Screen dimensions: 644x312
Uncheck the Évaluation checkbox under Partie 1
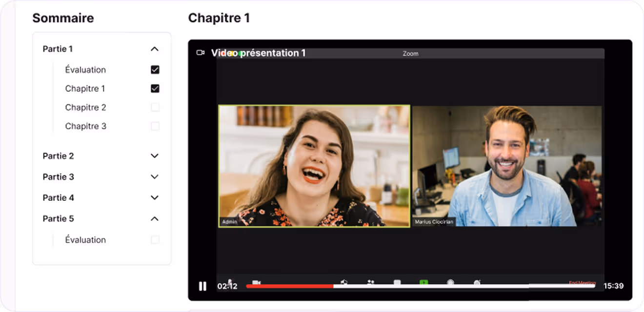pyautogui.click(x=155, y=70)
